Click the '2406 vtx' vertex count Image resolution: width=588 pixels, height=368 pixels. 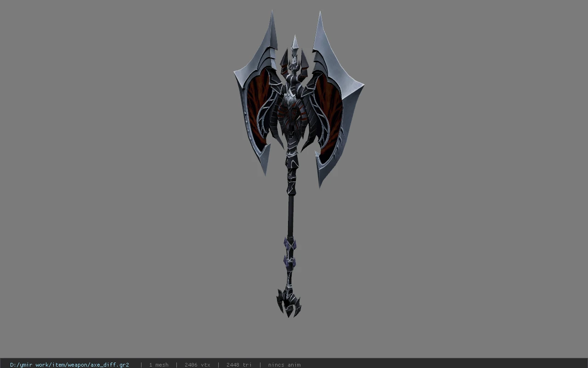pos(198,365)
